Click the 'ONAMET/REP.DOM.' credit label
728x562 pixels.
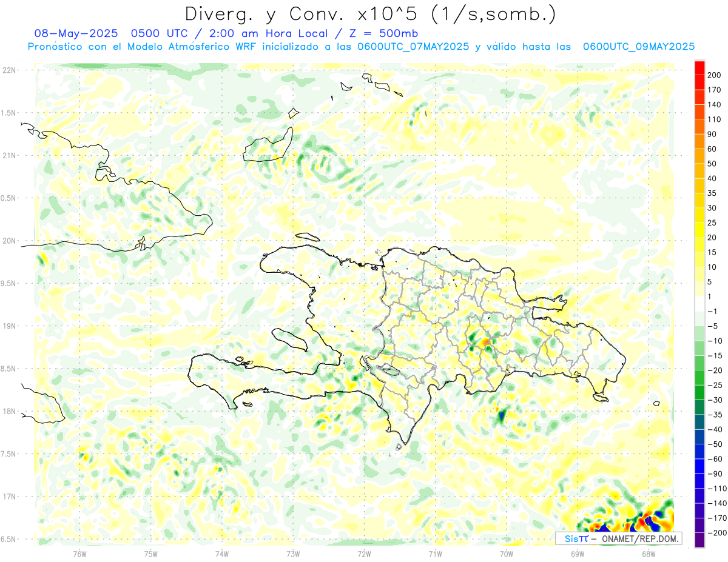pos(641,538)
